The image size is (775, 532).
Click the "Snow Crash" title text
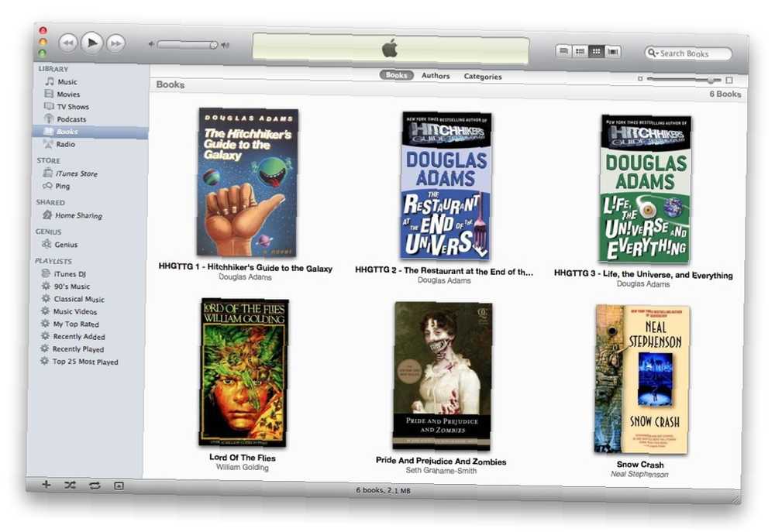(640, 465)
